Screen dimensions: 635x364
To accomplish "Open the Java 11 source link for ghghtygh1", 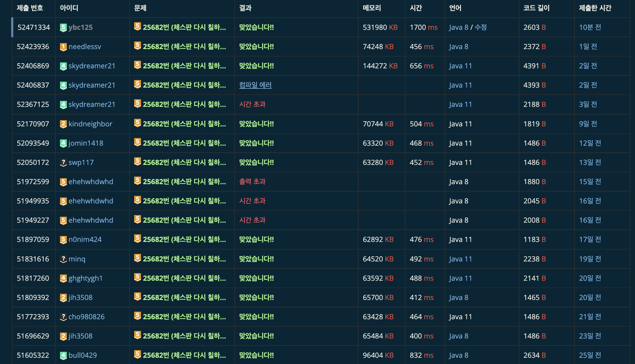I will coord(460,278).
